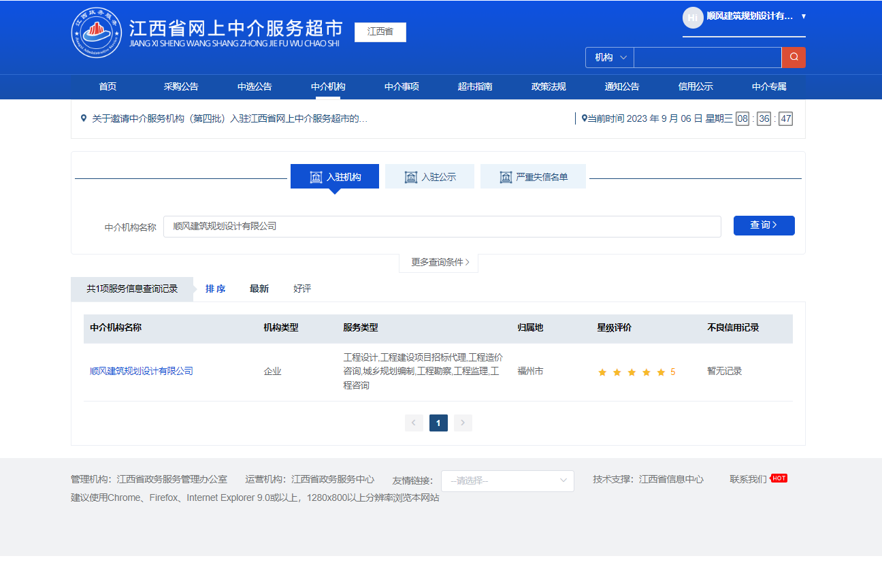Click the 暂无记录 credit record cell
The width and height of the screenshot is (882, 588).
click(725, 372)
